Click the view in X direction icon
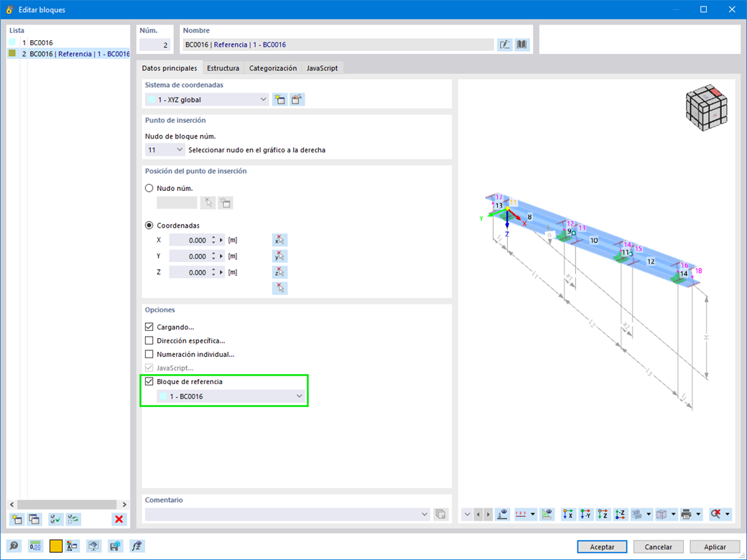Image resolution: width=747 pixels, height=560 pixels. pos(568,514)
